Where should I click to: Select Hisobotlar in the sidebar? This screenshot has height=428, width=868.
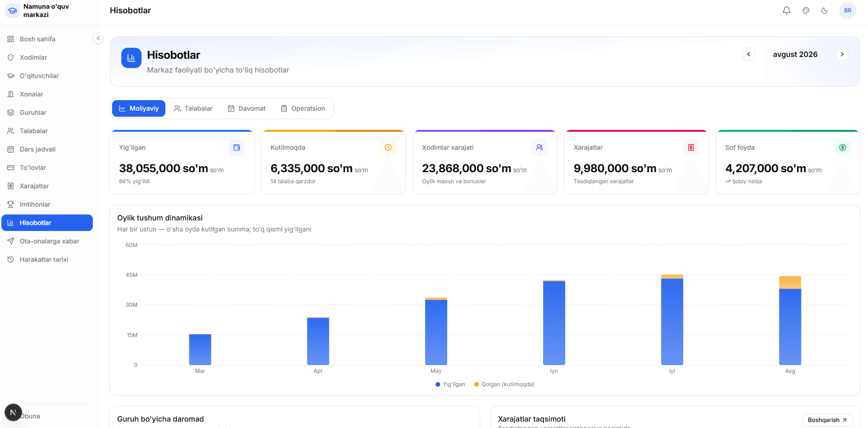point(47,223)
